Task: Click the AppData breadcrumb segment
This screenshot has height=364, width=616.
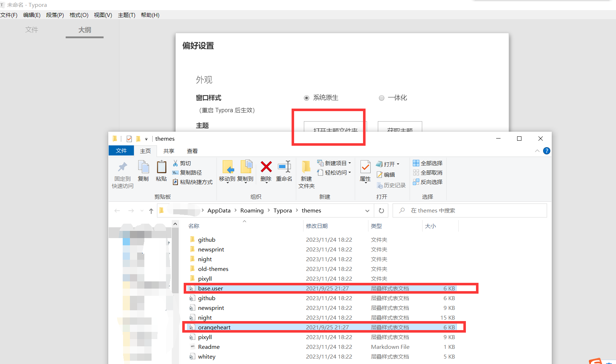Action: click(219, 211)
